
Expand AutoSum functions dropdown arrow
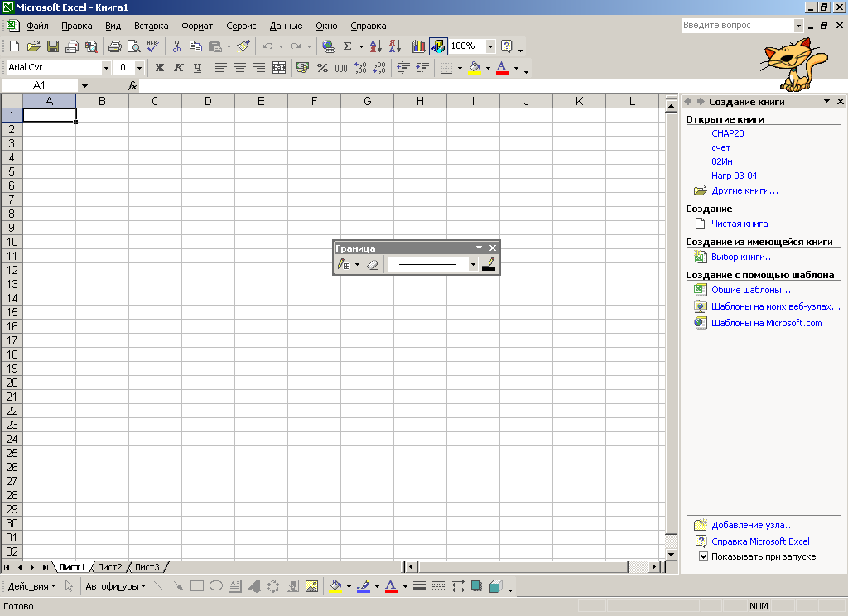tap(361, 46)
